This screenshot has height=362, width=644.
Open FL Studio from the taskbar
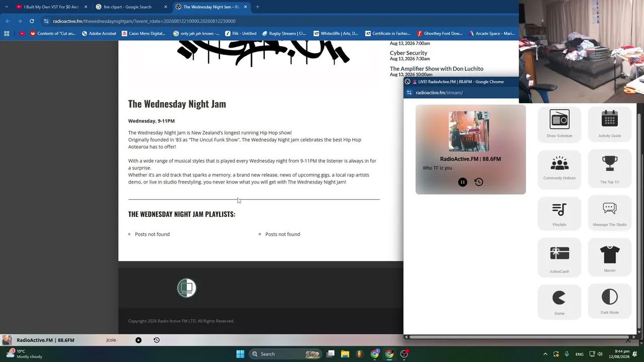[360, 354]
